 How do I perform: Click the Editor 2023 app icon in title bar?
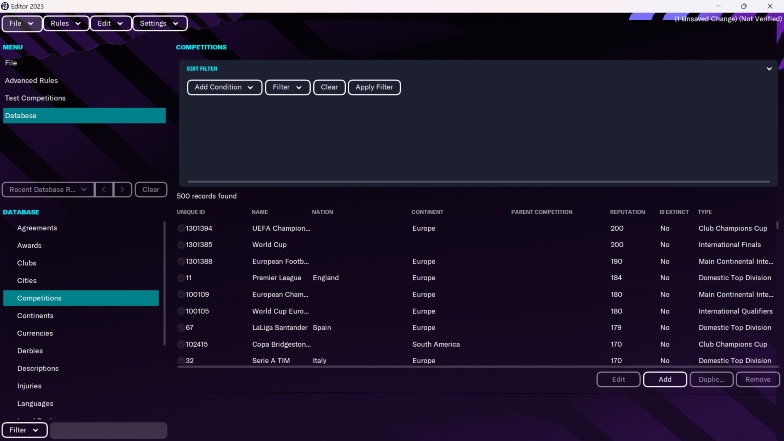(5, 6)
